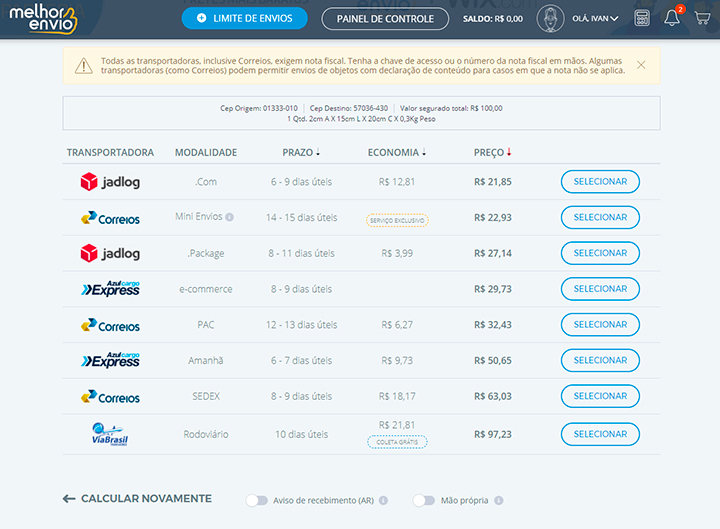Sort results by Preço column
Screen dimensions: 720x529
pos(492,153)
